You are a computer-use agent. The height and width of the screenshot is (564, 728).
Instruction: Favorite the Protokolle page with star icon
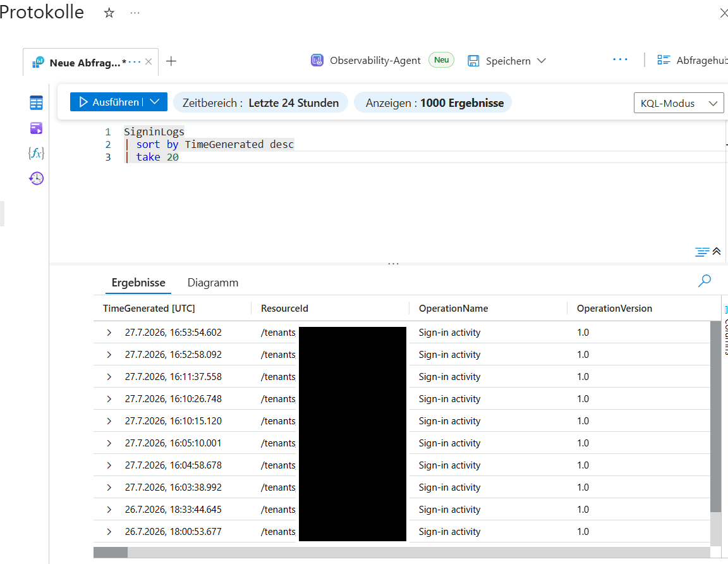(x=109, y=13)
